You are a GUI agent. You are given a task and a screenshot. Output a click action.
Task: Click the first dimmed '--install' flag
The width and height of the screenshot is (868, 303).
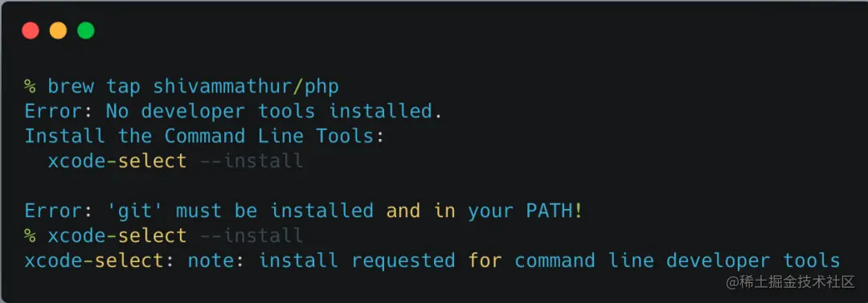[251, 161]
